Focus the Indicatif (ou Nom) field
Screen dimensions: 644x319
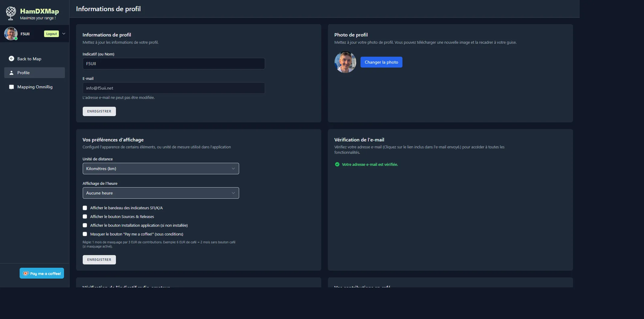(174, 64)
